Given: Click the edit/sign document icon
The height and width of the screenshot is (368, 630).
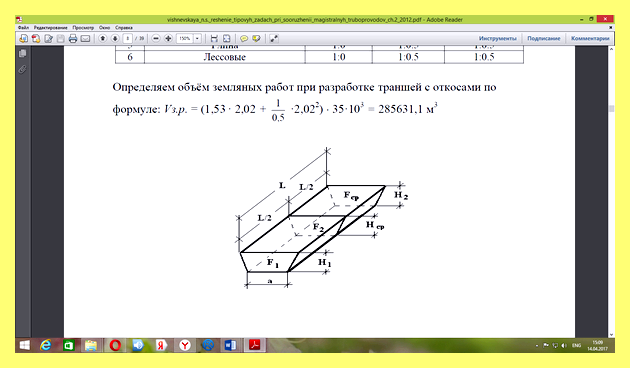Looking at the screenshot, I should (x=49, y=39).
